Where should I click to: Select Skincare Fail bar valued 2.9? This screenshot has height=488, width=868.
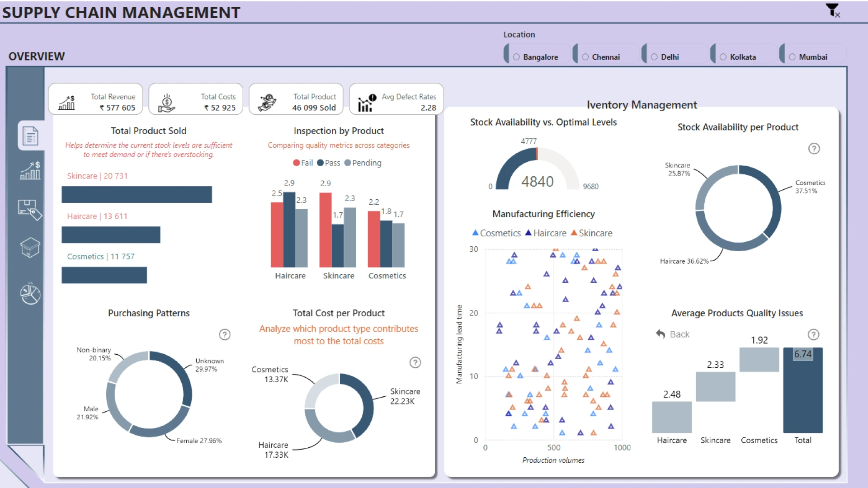tap(325, 230)
